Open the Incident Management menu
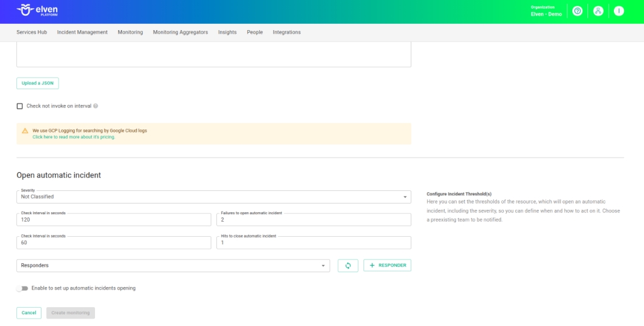The height and width of the screenshot is (326, 644). (82, 32)
